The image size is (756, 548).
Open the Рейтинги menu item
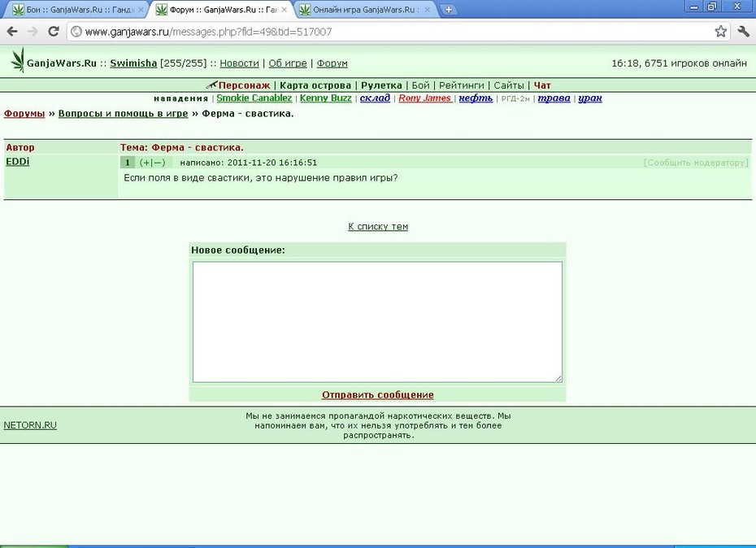pyautogui.click(x=462, y=85)
